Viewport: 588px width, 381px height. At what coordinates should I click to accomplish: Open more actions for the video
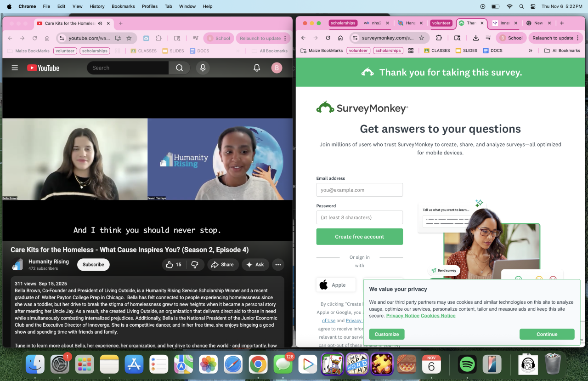(278, 264)
